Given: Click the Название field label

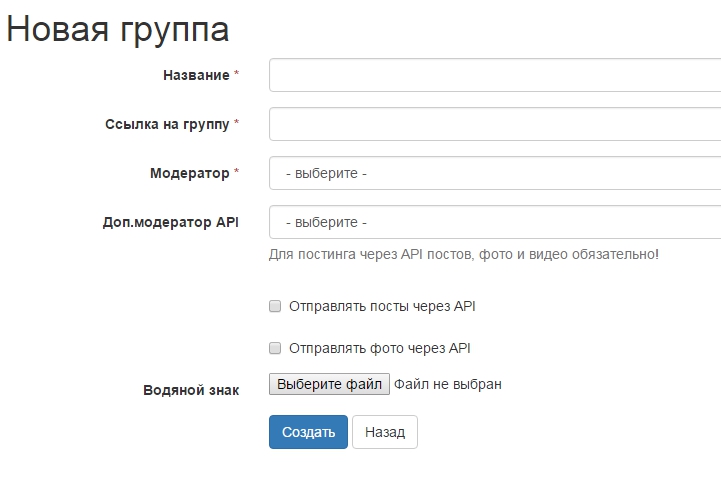Looking at the screenshot, I should click(195, 75).
